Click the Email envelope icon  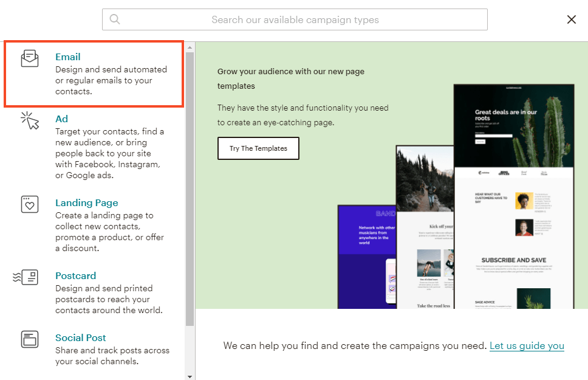coord(29,58)
